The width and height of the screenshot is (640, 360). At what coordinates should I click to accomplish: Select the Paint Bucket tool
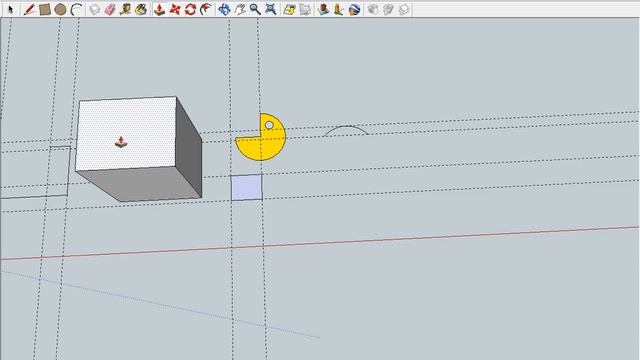tap(141, 9)
